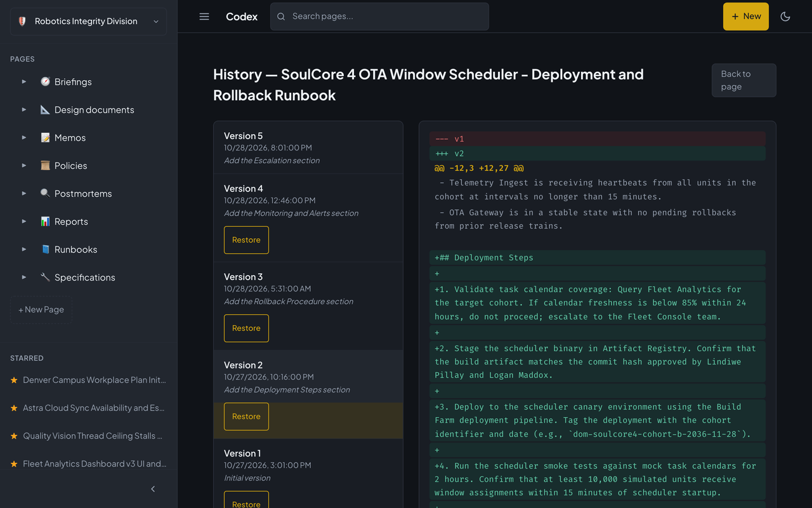The image size is (812, 508).
Task: Click the Briefings compass icon
Action: click(x=45, y=82)
